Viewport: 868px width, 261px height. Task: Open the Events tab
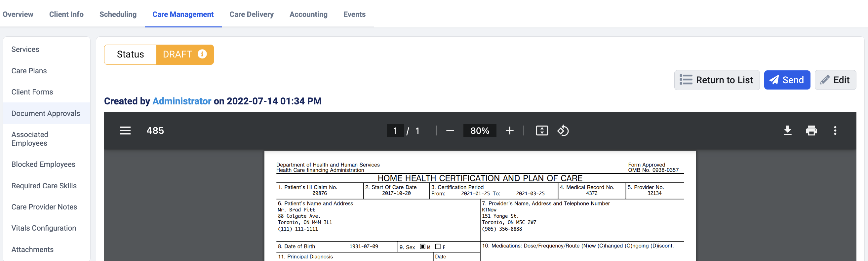tap(354, 14)
